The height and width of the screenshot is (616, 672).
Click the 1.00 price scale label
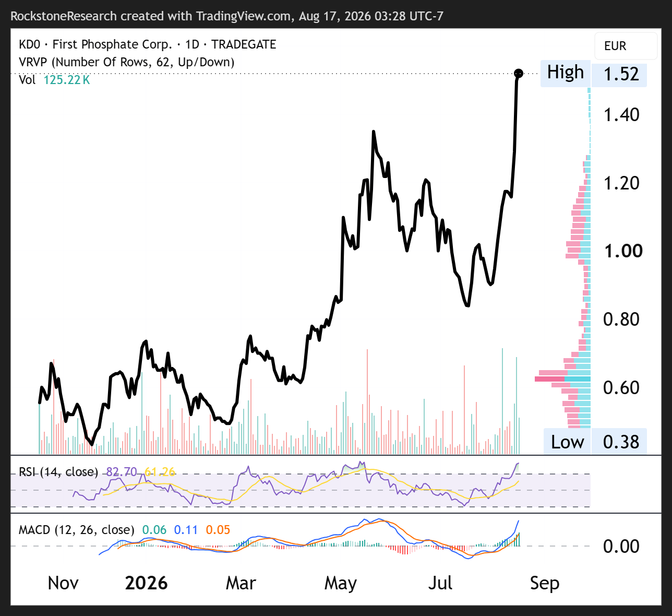tap(623, 251)
